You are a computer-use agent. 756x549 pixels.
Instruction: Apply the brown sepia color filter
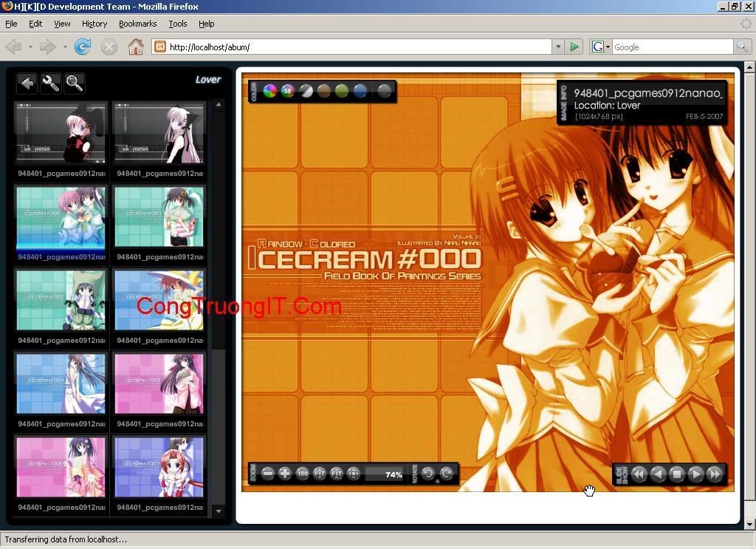(x=324, y=91)
